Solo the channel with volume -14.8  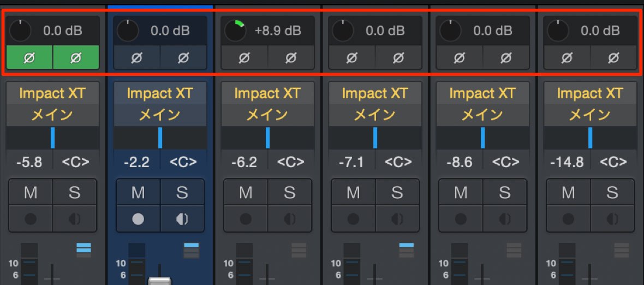(x=612, y=192)
